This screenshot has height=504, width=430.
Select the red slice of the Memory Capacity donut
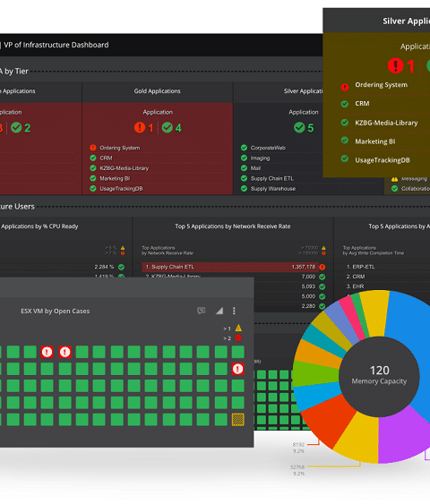pos(330,421)
